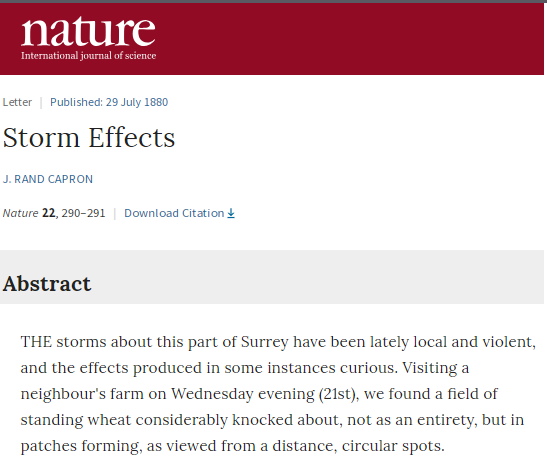Click the gray Abstract section bar

tap(272, 277)
